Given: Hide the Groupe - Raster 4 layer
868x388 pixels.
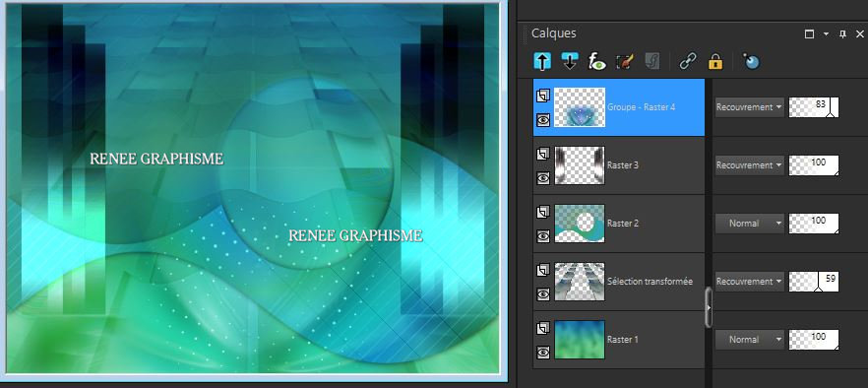Looking at the screenshot, I should 543,120.
